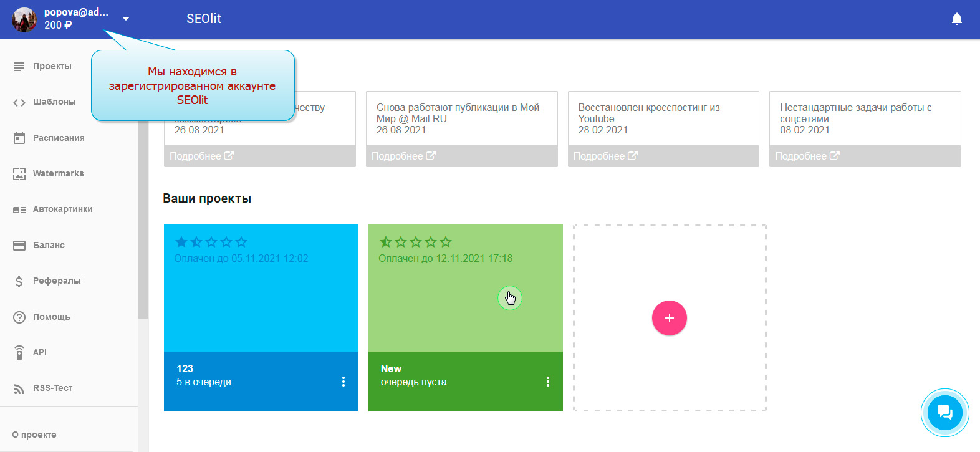Click the Баланс card icon
The image size is (980, 452).
click(x=19, y=245)
